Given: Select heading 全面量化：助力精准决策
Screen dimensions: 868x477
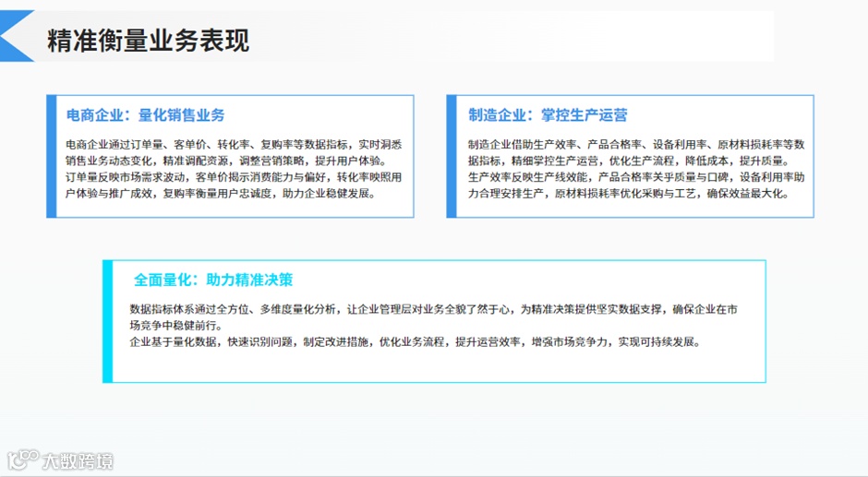Looking at the screenshot, I should click(213, 280).
